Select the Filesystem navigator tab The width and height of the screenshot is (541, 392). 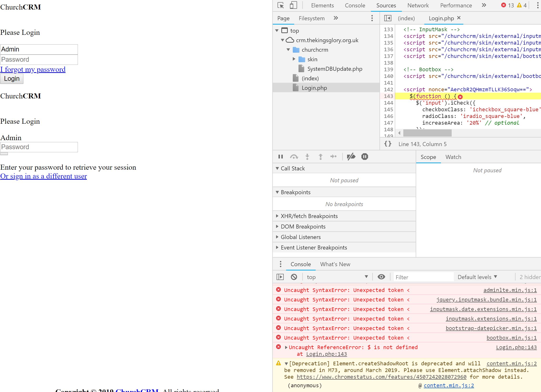[x=312, y=18]
